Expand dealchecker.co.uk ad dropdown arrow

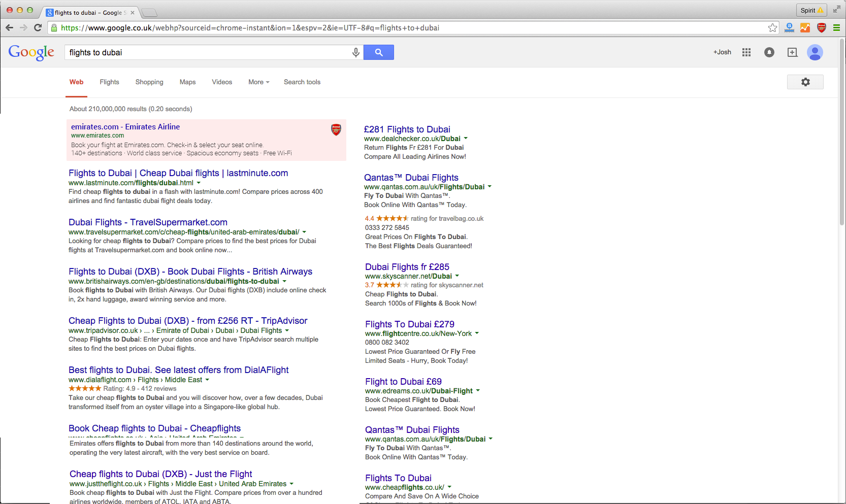[466, 138]
